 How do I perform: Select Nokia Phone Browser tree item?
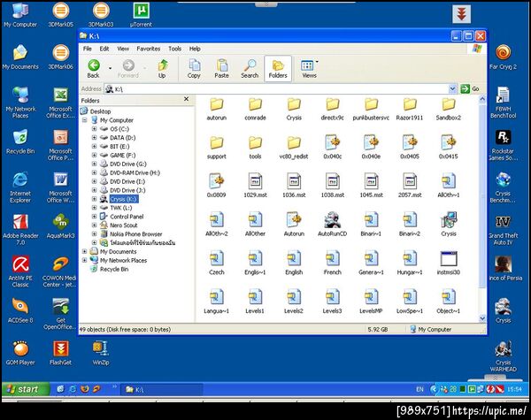135,233
